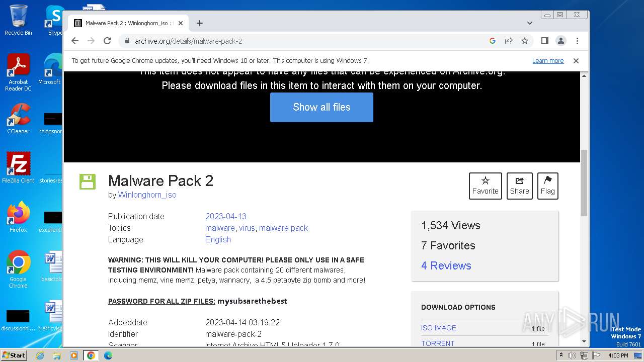Bookmark this page with star icon

[x=525, y=41]
